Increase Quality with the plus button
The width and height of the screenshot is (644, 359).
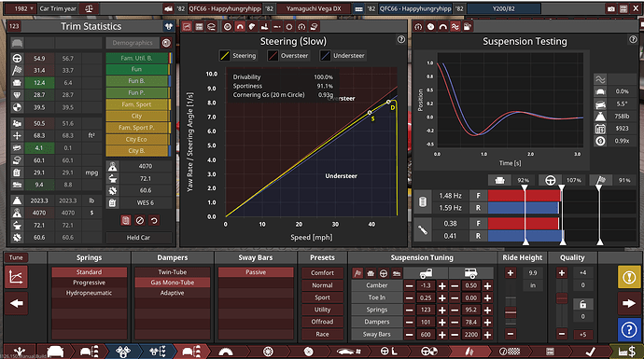click(562, 273)
